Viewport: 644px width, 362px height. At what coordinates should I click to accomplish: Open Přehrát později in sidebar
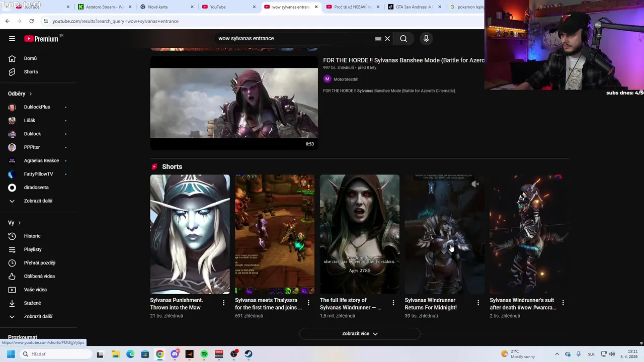(39, 263)
